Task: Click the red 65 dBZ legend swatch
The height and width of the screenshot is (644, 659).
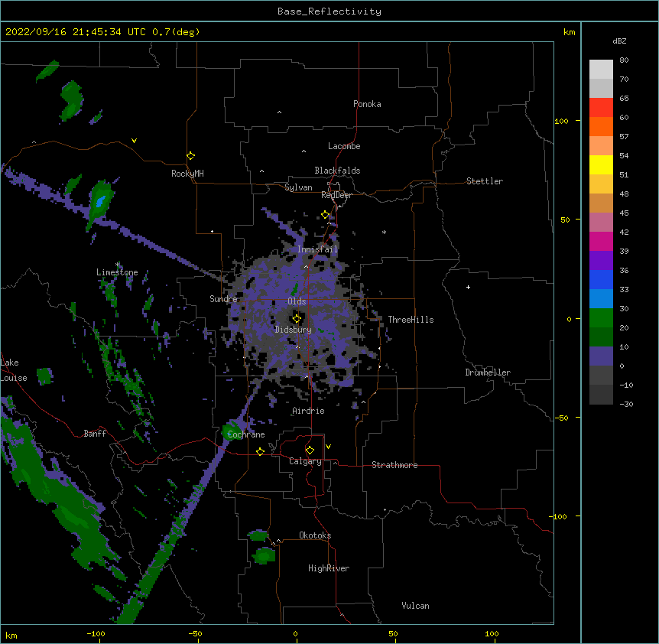Action: click(601, 107)
